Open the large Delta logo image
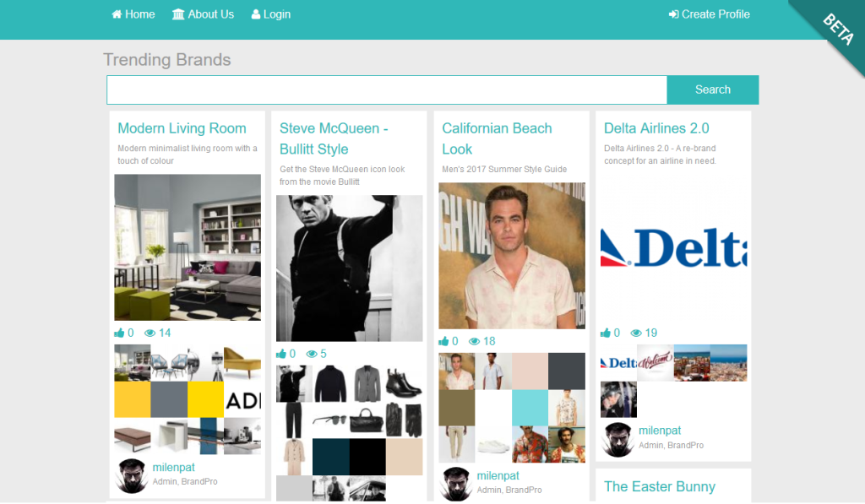Screen dimensions: 865x504 (673, 247)
